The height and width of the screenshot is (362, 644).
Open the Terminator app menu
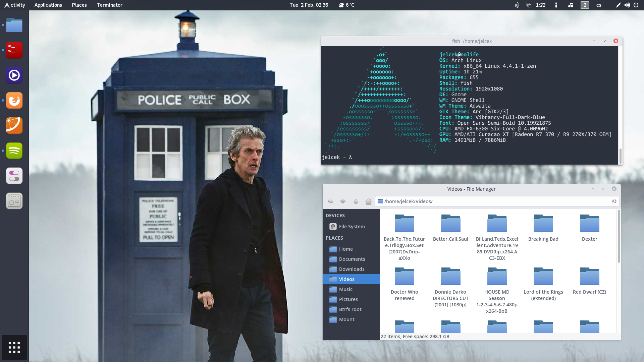(x=109, y=5)
